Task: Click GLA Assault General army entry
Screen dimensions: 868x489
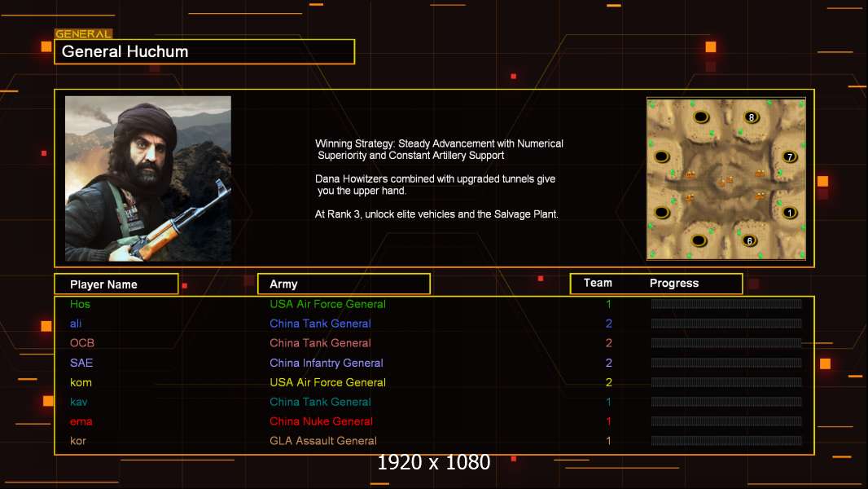Action: point(323,441)
